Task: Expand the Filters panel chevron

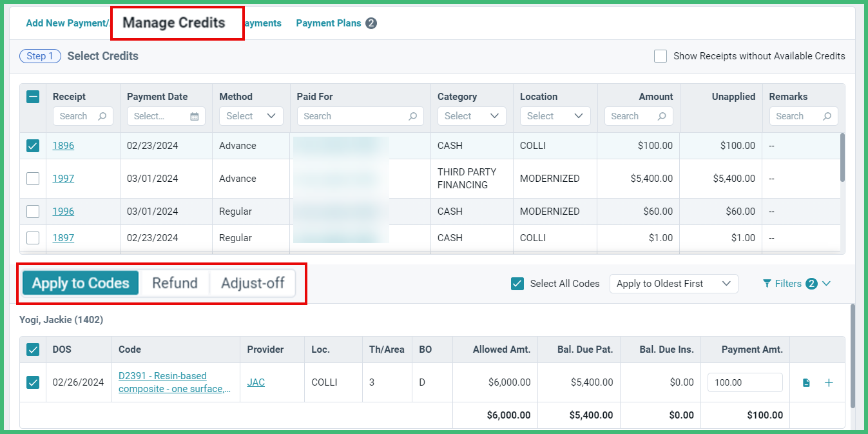Action: [826, 283]
